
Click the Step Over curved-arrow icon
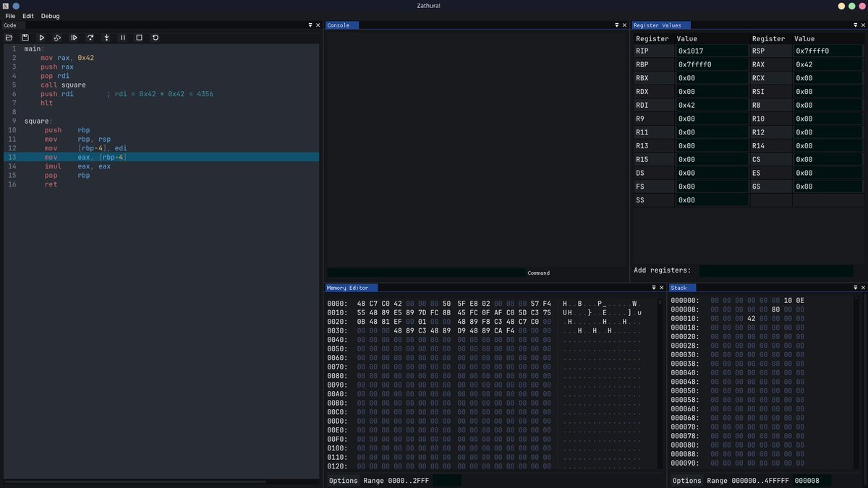[x=90, y=38]
